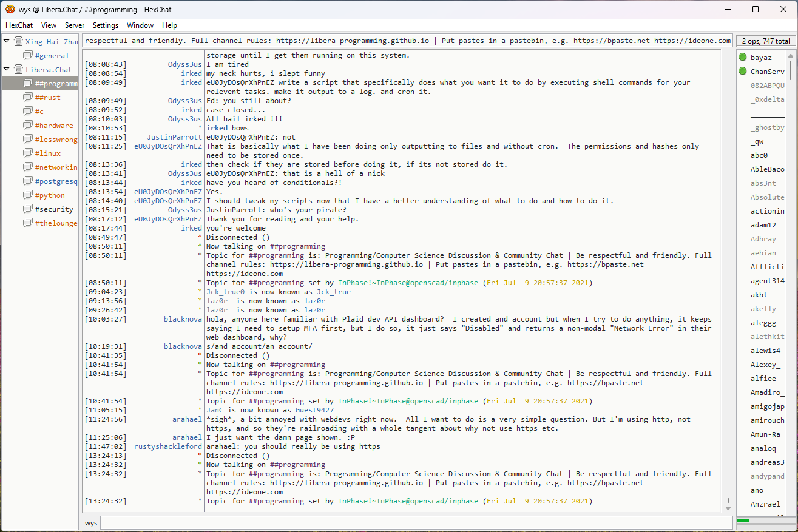The width and height of the screenshot is (798, 532).
Task: Click chat scrollbar down arrow
Action: point(728,508)
